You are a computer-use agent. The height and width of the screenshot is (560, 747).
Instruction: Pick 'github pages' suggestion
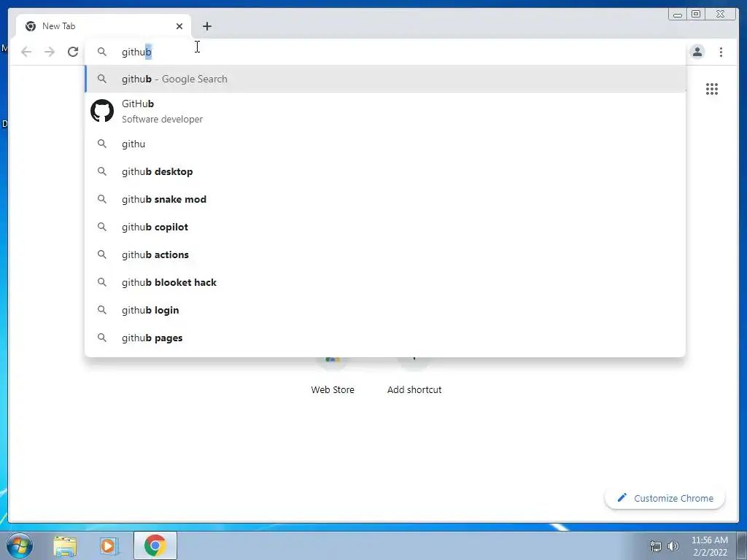click(x=385, y=338)
